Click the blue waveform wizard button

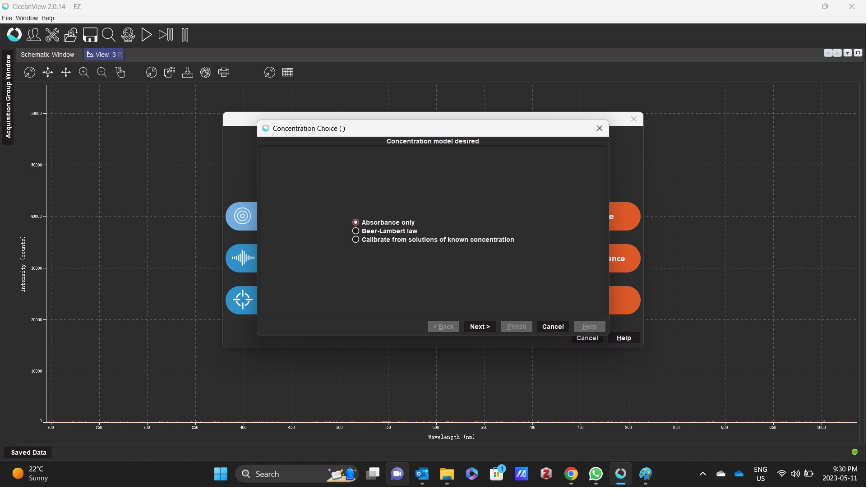pyautogui.click(x=242, y=258)
